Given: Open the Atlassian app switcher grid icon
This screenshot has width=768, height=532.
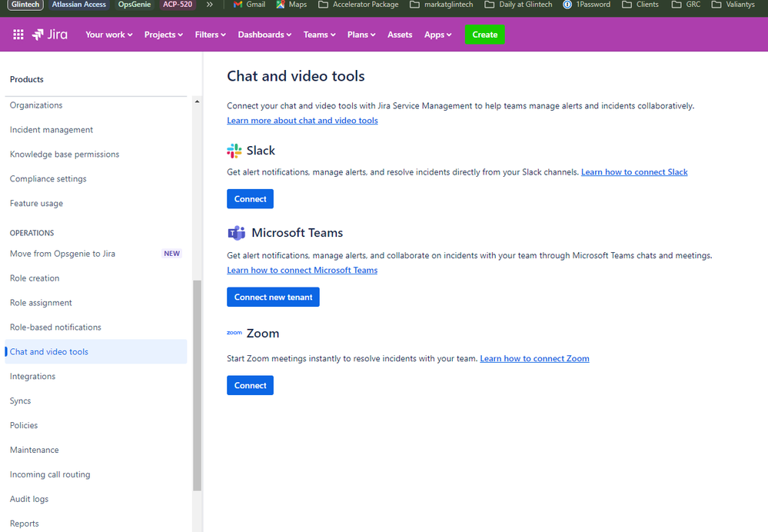Looking at the screenshot, I should pos(17,35).
